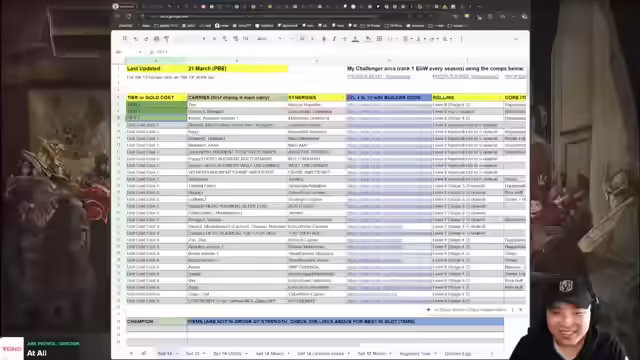Switch to the Set 13 sheet tab

point(193,353)
